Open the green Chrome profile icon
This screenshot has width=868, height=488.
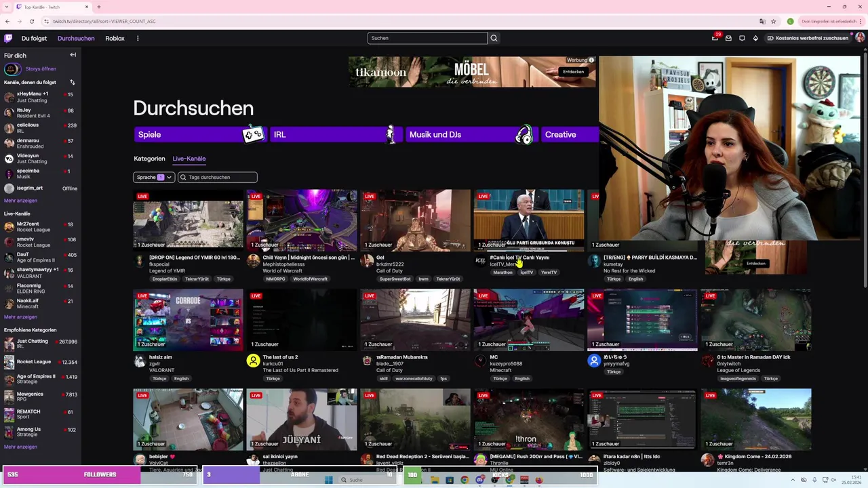(x=791, y=21)
